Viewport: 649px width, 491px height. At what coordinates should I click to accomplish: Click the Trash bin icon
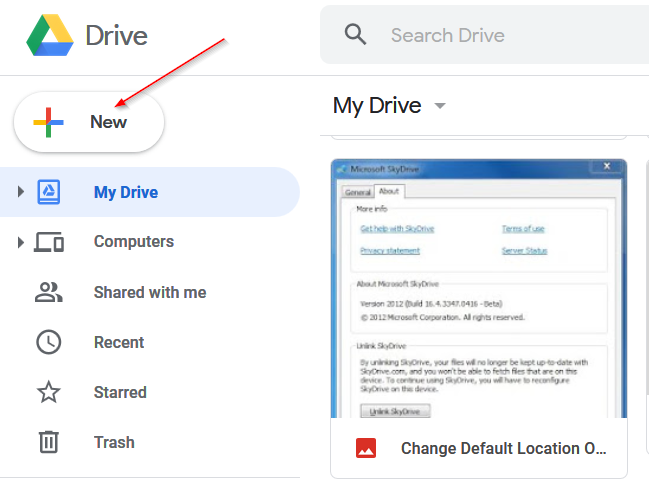[49, 442]
